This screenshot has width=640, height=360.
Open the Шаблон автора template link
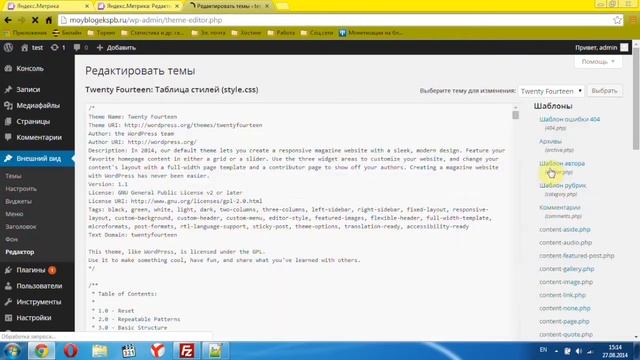point(562,163)
